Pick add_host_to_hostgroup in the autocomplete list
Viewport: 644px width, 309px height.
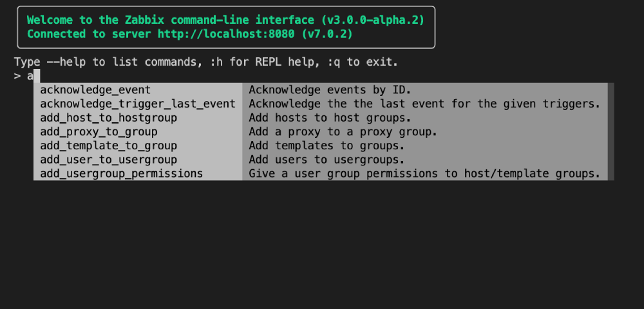tap(108, 118)
